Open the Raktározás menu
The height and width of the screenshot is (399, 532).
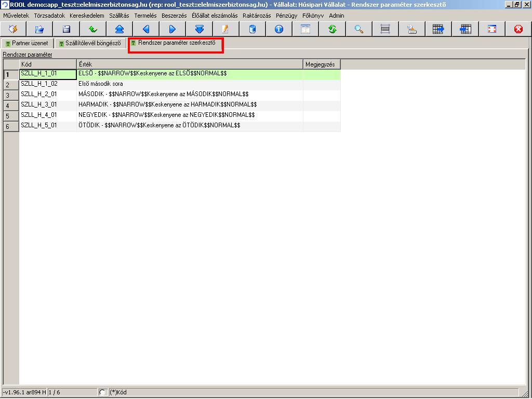point(257,16)
